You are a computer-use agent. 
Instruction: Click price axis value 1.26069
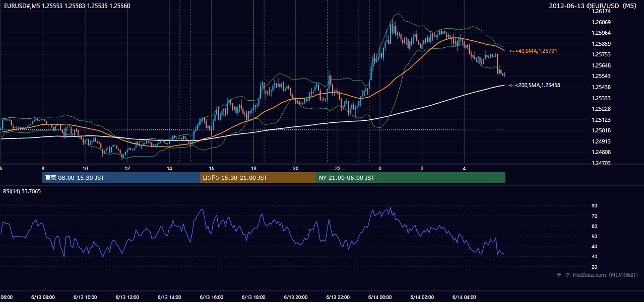pos(601,22)
